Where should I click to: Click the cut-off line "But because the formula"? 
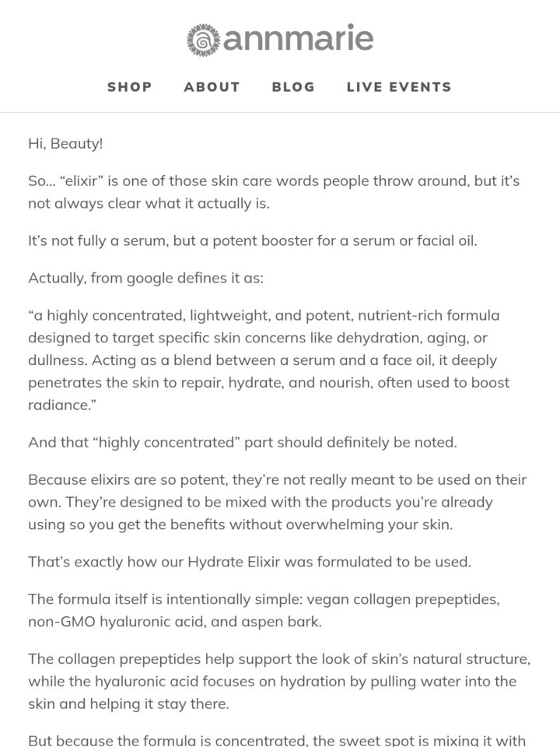(x=277, y=740)
